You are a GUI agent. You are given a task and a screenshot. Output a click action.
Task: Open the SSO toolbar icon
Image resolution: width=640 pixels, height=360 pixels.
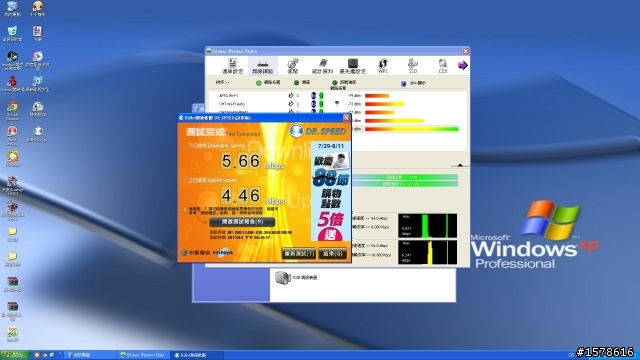click(413, 66)
